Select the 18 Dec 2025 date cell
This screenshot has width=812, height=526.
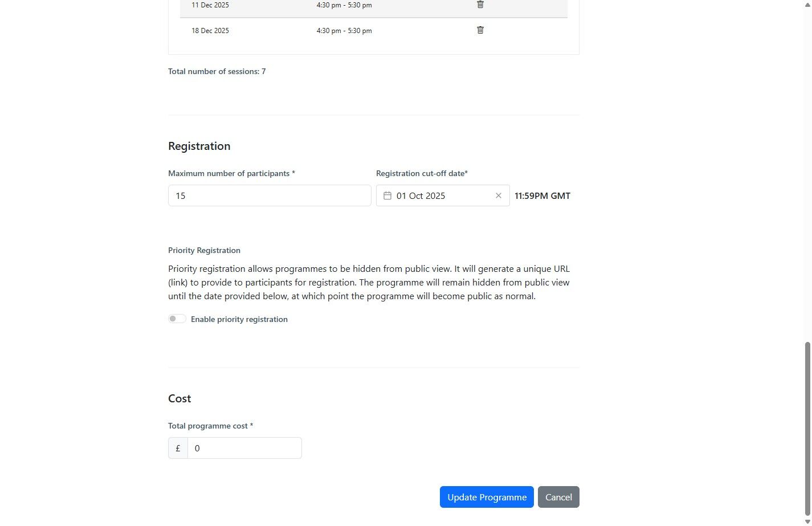click(210, 31)
